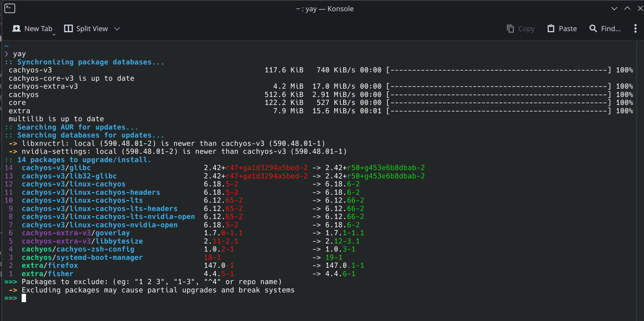644x321 pixels.
Task: Click 'cachyos-v3/linux-cachyos-nvidia-open' package name
Action: point(99,225)
